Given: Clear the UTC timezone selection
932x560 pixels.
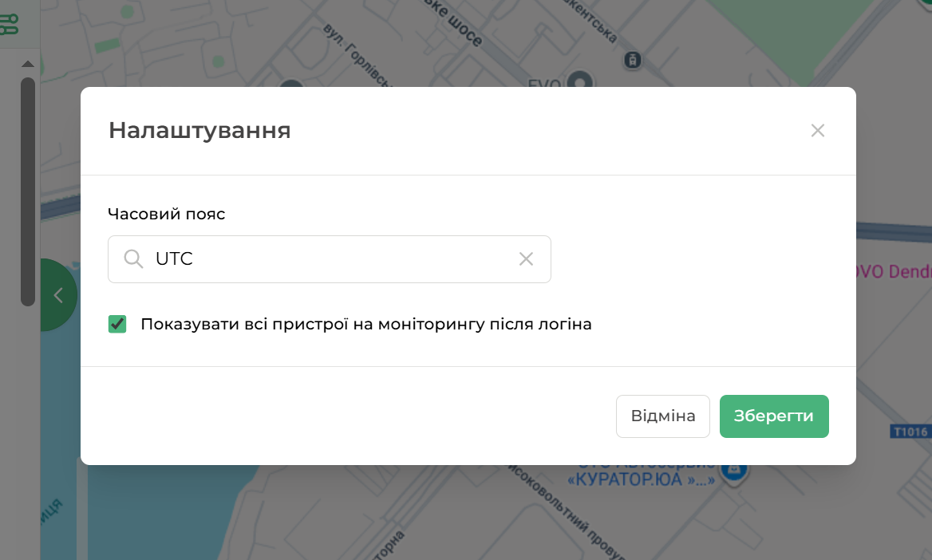Looking at the screenshot, I should 526,259.
